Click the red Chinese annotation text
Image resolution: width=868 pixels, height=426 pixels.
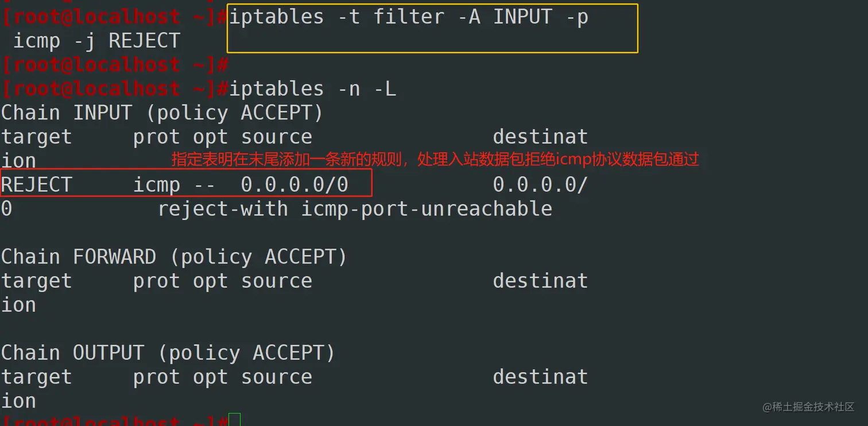pyautogui.click(x=435, y=160)
